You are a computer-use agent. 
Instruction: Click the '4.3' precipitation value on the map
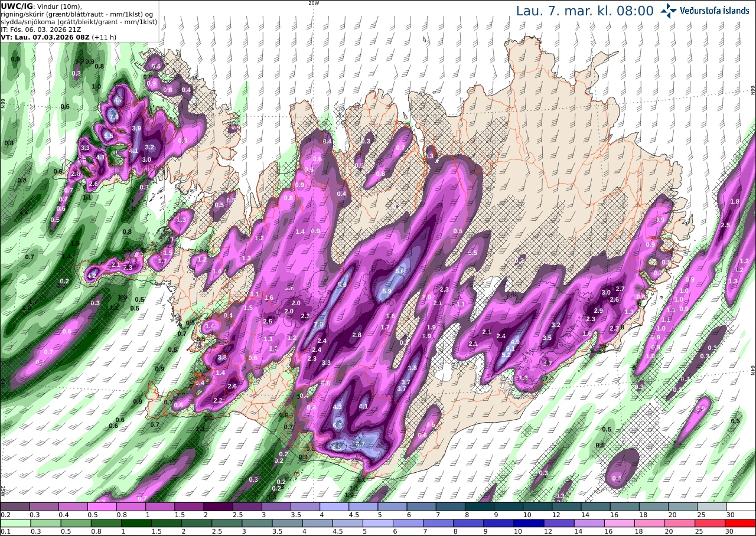(338, 407)
